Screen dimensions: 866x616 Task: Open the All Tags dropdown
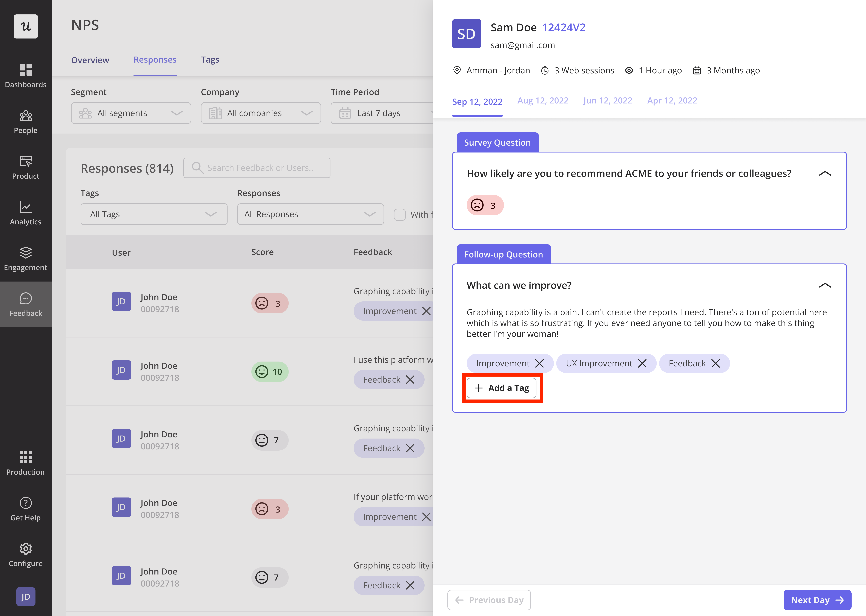(154, 214)
